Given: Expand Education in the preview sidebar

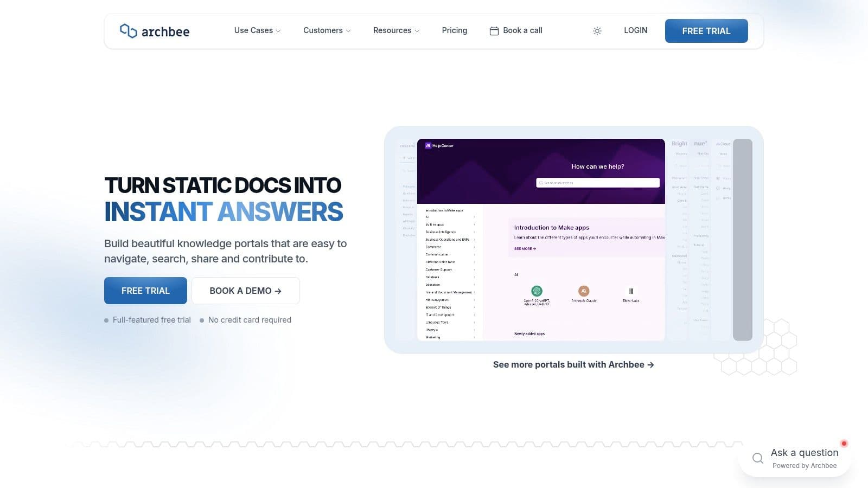Looking at the screenshot, I should pyautogui.click(x=450, y=285).
